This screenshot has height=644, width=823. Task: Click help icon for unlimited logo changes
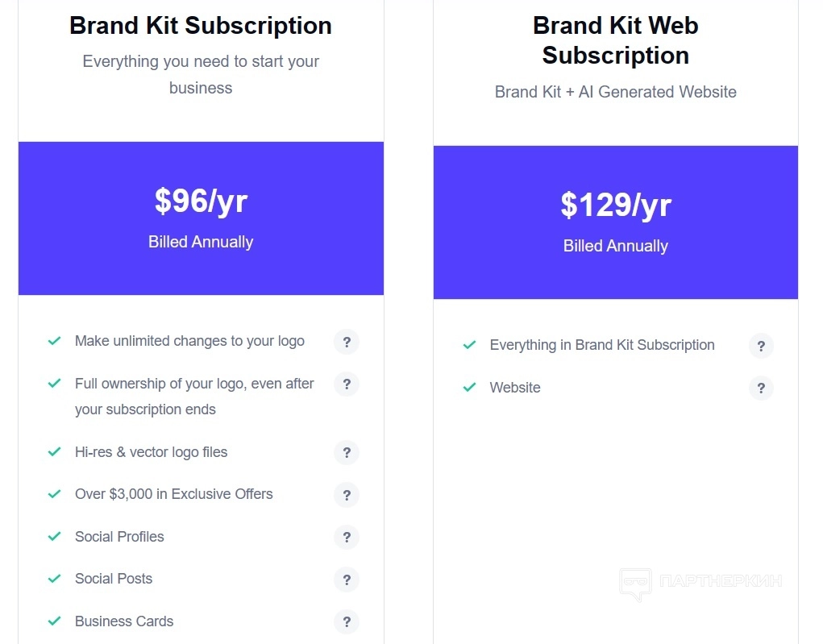point(347,342)
